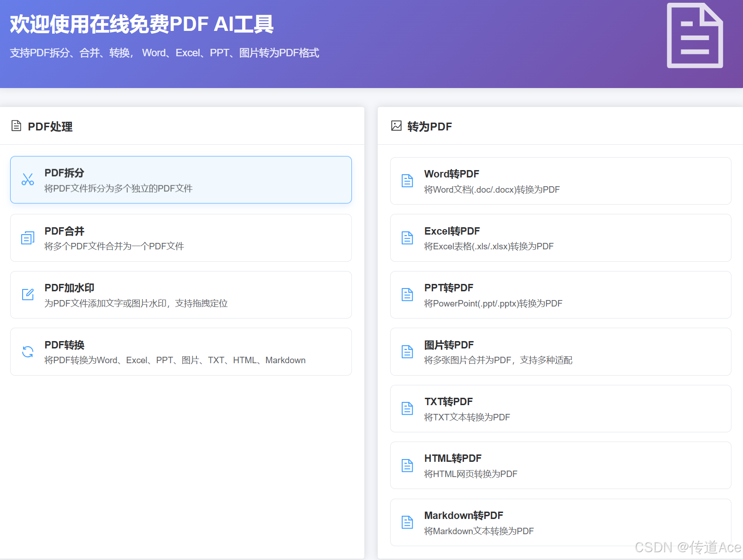
Task: Open the PDF拆分 title
Action: click(64, 173)
